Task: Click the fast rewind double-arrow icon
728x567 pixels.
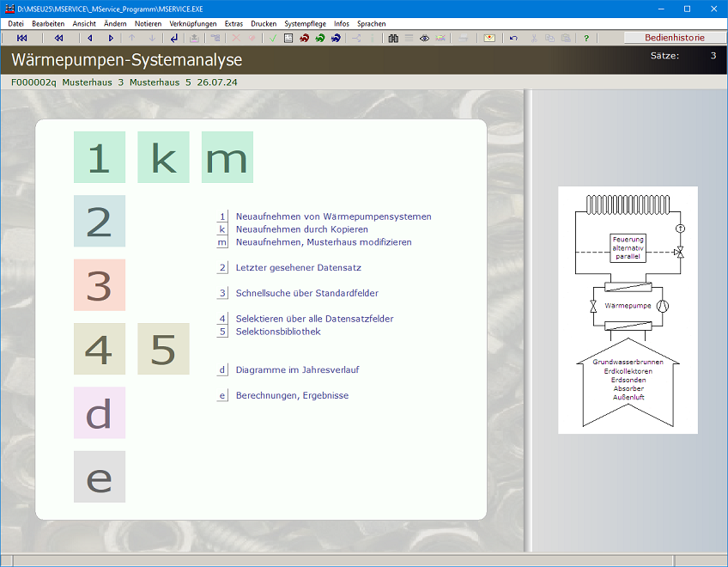Action: pos(58,38)
